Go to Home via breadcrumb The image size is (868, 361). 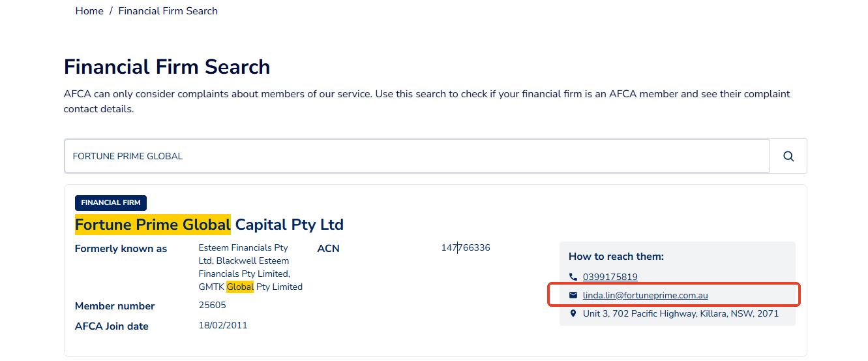(89, 11)
